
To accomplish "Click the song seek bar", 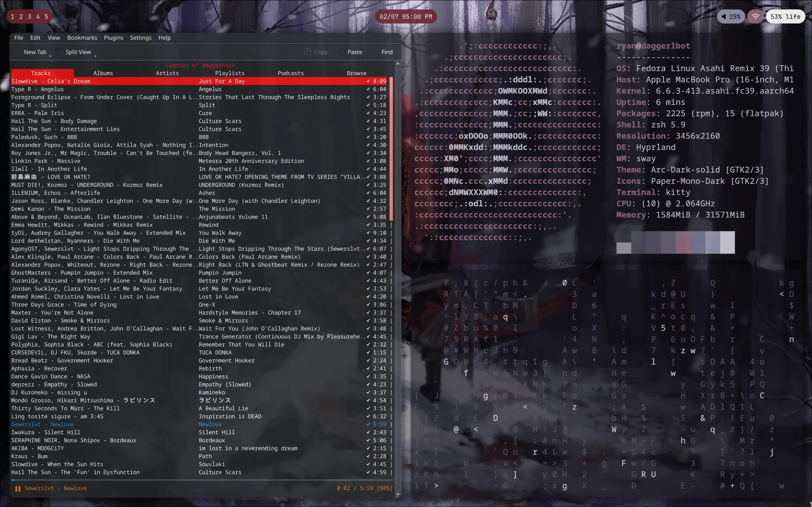I will [x=201, y=480].
